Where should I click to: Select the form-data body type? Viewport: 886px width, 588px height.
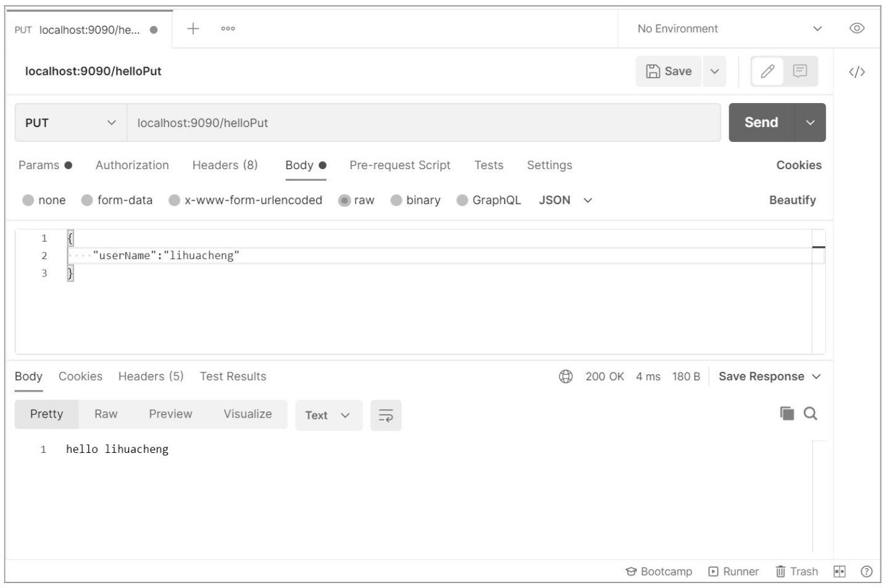pos(125,199)
